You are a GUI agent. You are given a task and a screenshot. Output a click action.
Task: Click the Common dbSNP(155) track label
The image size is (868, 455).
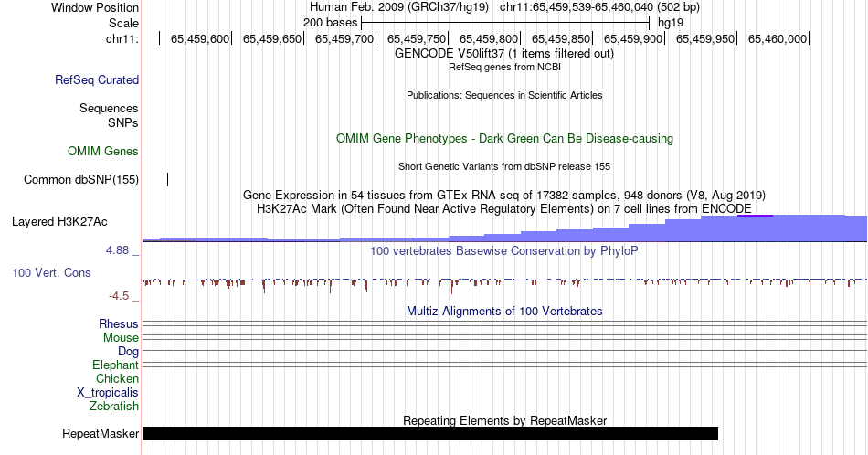pos(81,179)
